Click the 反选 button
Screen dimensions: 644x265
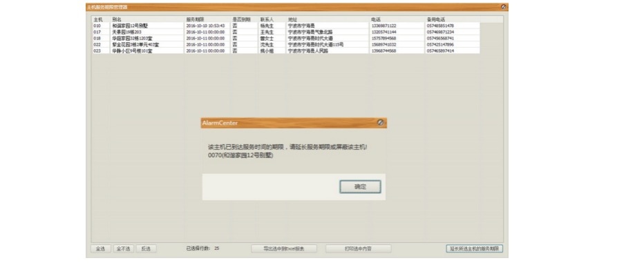pyautogui.click(x=146, y=248)
